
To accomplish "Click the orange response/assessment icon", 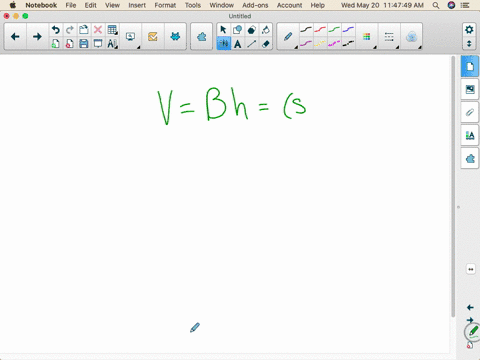I will [153, 37].
